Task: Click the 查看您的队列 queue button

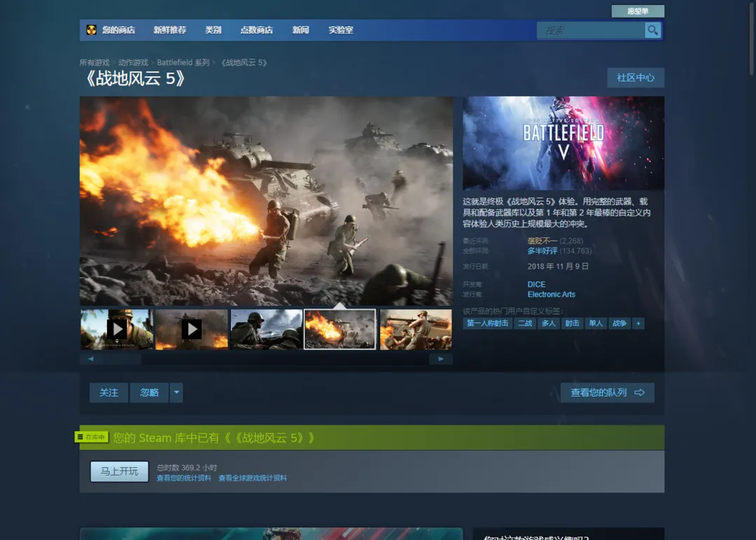Action: point(607,392)
